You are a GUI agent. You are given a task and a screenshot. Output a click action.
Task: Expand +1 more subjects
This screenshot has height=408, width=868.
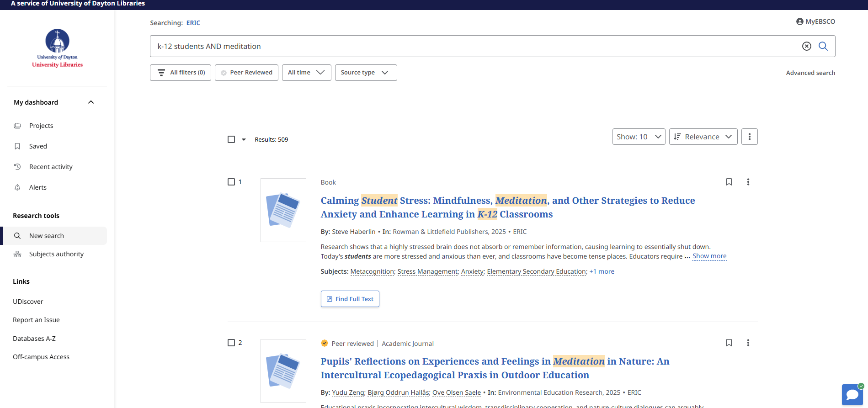(x=602, y=271)
